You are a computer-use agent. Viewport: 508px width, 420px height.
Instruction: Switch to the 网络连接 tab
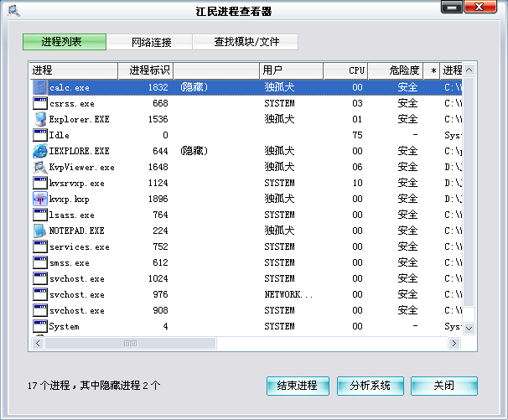tap(150, 42)
